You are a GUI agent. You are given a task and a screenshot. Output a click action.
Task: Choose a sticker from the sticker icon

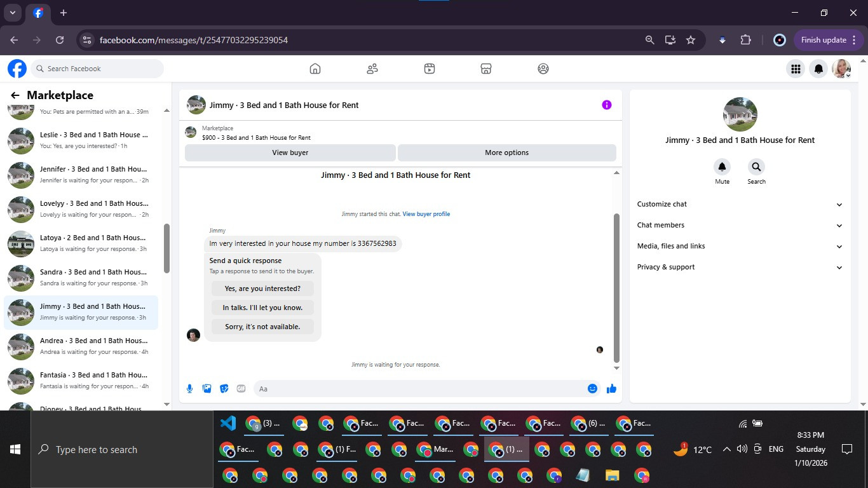[224, 388]
